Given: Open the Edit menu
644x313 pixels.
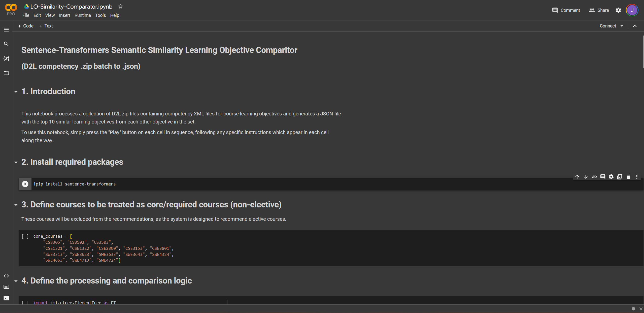Looking at the screenshot, I should pos(37,15).
